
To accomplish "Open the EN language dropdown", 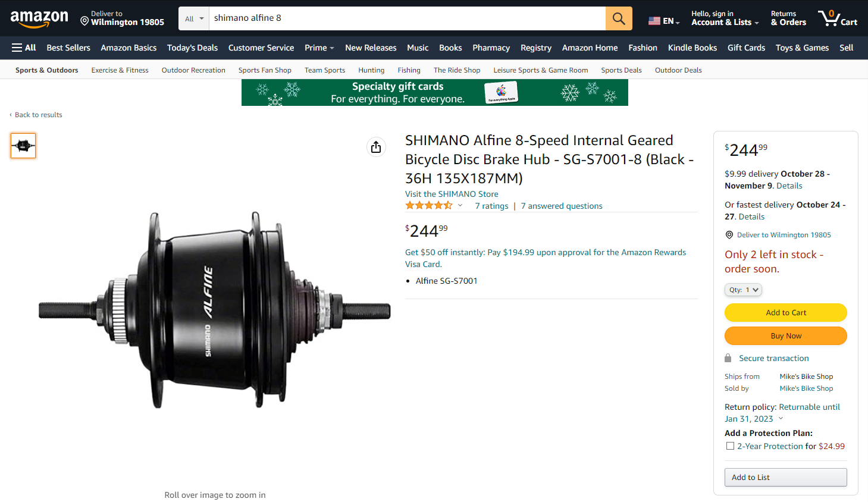I will click(x=664, y=21).
